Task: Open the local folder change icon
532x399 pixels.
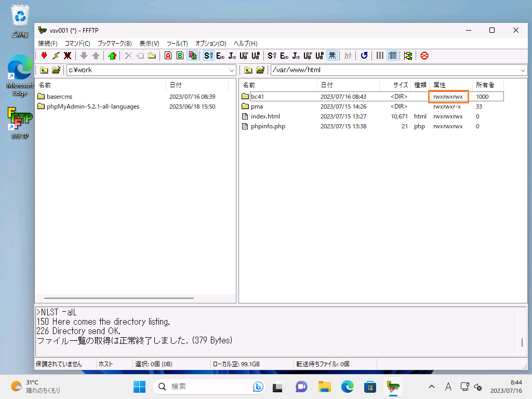Action: point(56,70)
